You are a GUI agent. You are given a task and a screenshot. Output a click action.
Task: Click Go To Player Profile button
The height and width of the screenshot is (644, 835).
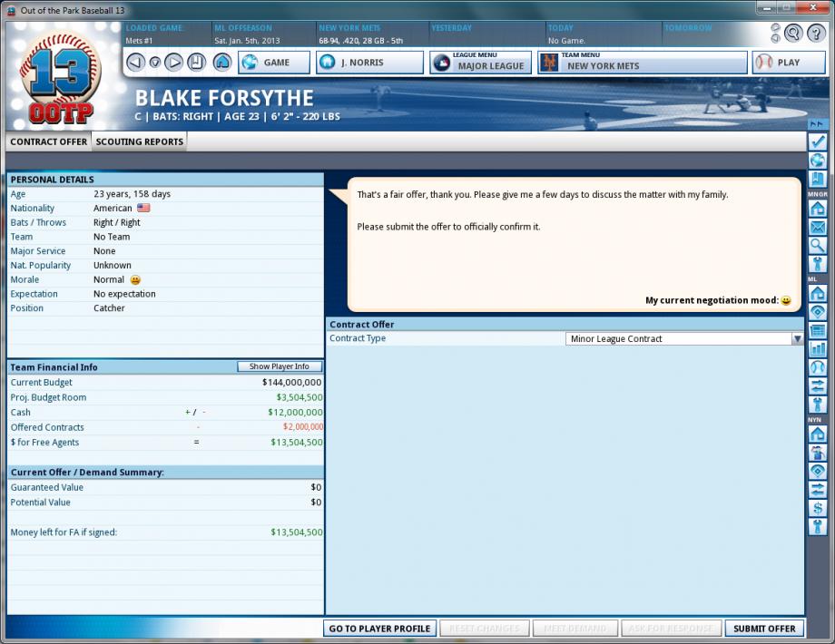(x=379, y=629)
